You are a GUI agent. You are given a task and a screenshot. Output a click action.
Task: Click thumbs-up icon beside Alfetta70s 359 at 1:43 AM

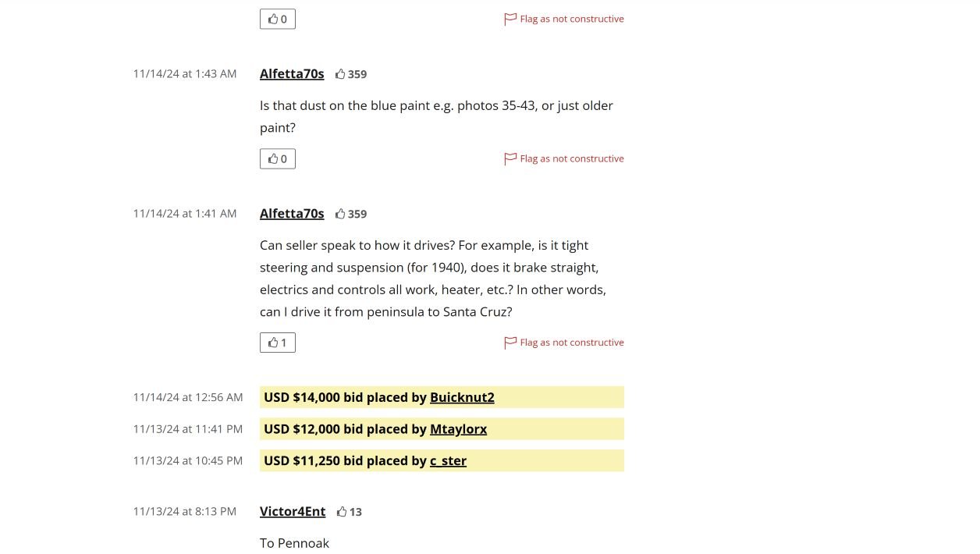tap(340, 75)
